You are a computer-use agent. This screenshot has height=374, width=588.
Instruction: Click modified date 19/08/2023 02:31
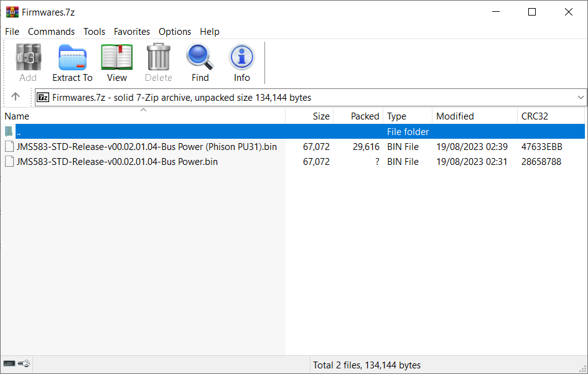pos(472,162)
